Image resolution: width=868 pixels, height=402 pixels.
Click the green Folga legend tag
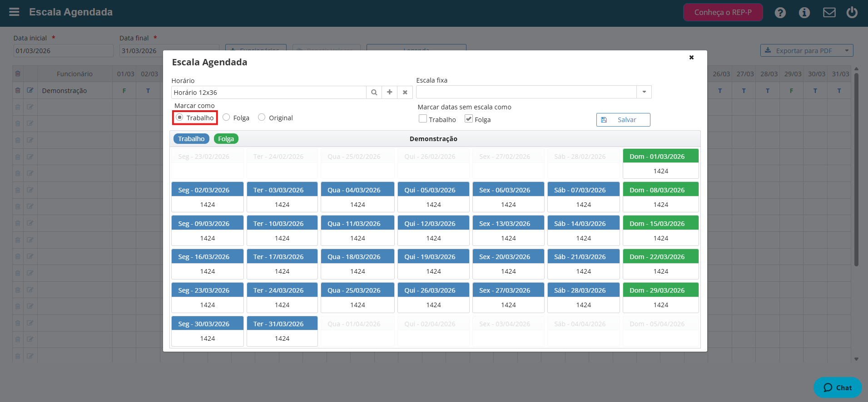226,139
